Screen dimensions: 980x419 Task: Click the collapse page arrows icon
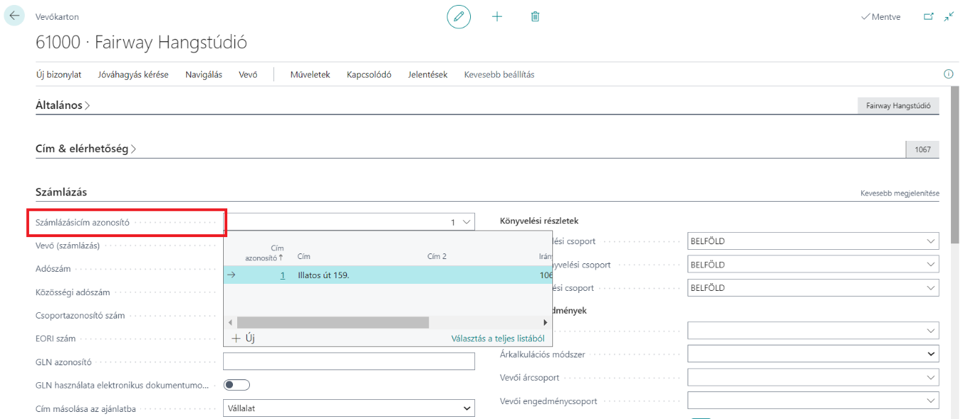click(x=950, y=16)
